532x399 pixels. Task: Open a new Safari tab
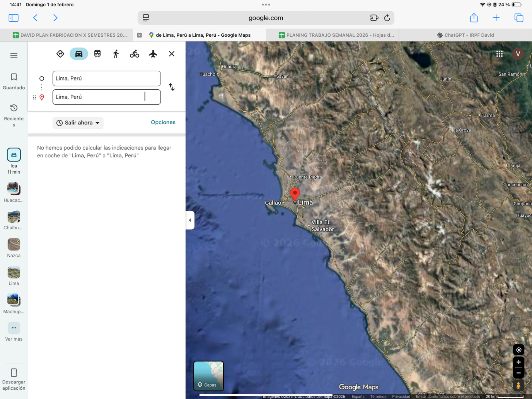pos(496,18)
